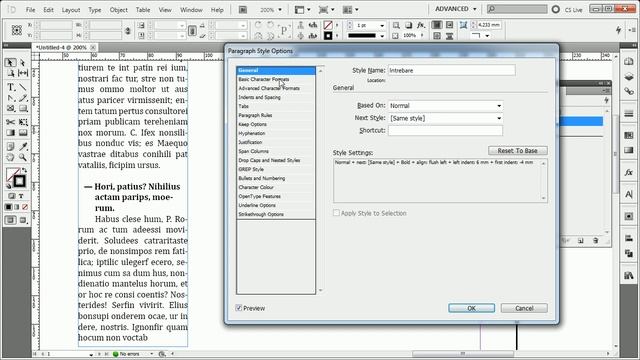Select the Rectangle tool
The height and width of the screenshot is (360, 640).
click(x=23, y=109)
